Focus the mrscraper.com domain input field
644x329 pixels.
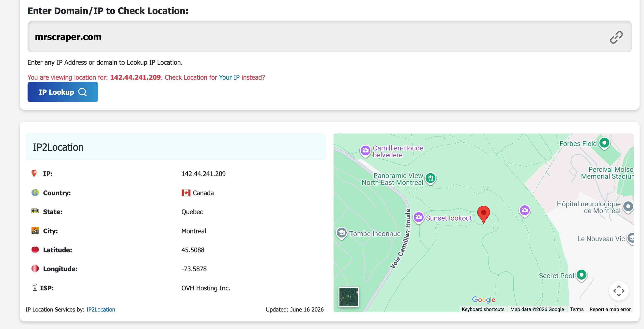pos(329,37)
